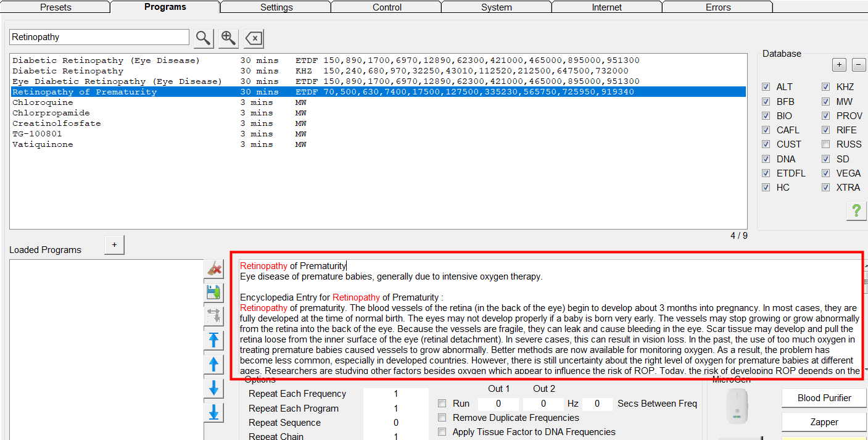Select the Creatinolfosfate program row
The height and width of the screenshot is (440, 868).
(378, 123)
